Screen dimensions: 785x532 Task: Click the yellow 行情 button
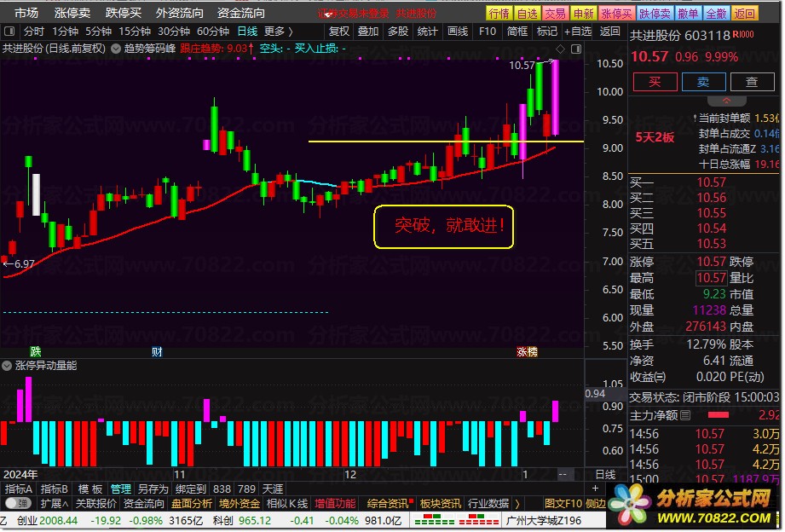coord(499,14)
